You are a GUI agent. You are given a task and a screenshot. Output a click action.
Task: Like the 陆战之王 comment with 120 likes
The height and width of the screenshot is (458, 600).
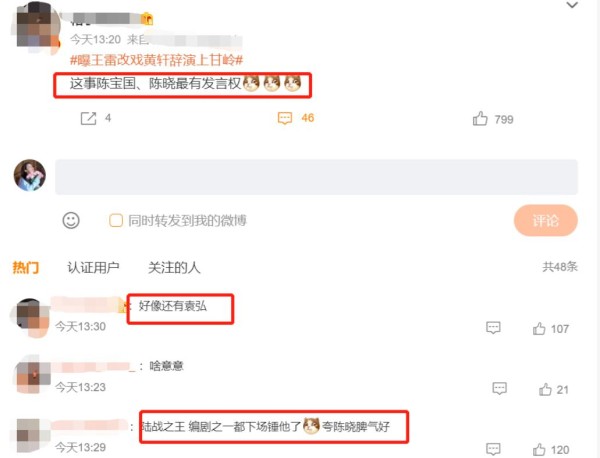539,450
